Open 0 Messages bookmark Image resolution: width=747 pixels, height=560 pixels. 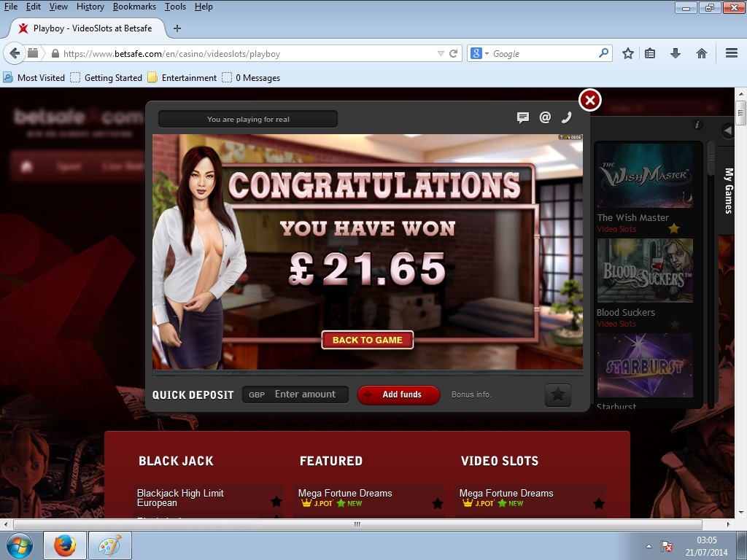[x=251, y=77]
